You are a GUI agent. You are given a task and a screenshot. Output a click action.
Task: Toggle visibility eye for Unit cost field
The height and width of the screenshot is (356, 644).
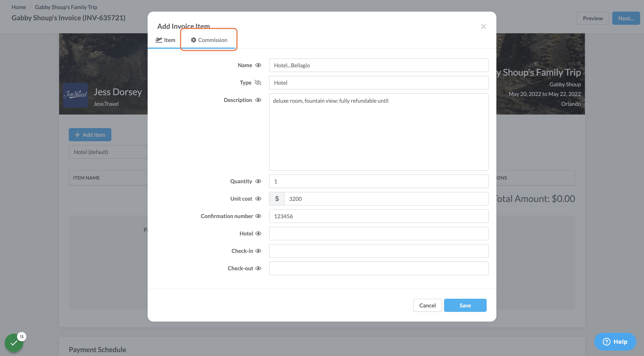pyautogui.click(x=258, y=199)
